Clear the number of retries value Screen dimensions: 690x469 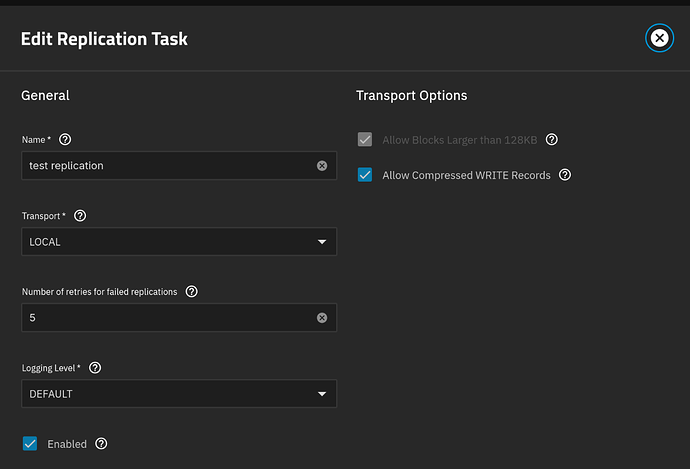tap(322, 318)
